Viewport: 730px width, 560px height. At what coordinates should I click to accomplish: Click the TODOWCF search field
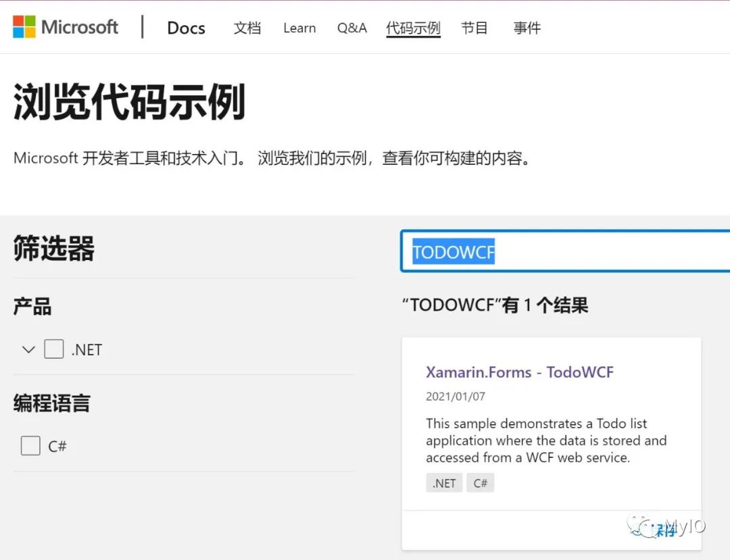pos(565,251)
